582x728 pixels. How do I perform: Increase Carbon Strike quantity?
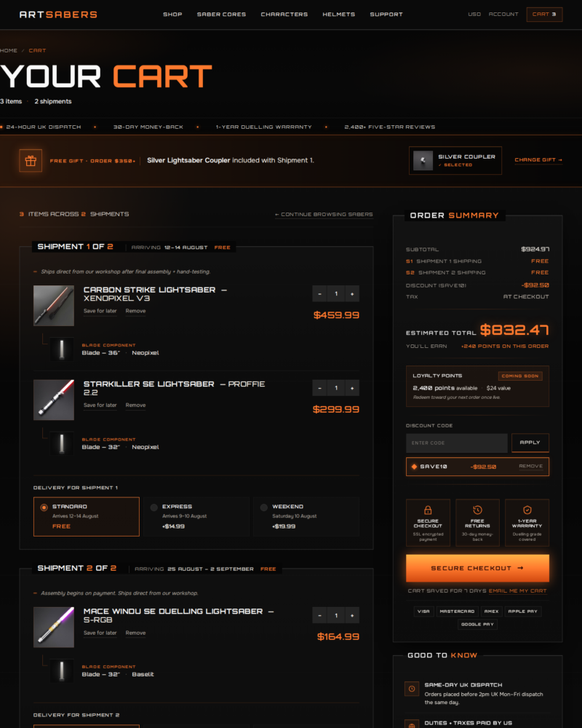(352, 294)
